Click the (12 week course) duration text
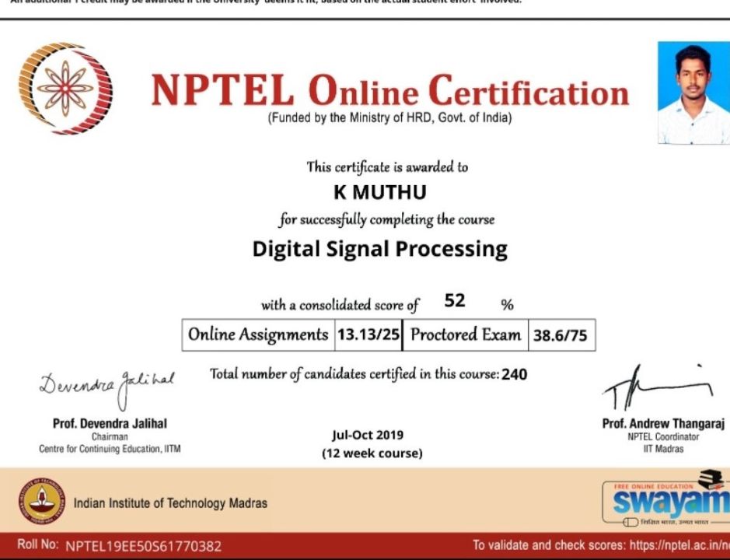 (372, 453)
